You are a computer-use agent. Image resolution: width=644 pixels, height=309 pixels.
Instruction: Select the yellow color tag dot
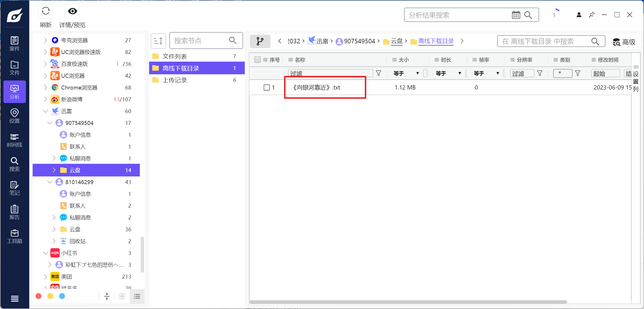coord(50,296)
